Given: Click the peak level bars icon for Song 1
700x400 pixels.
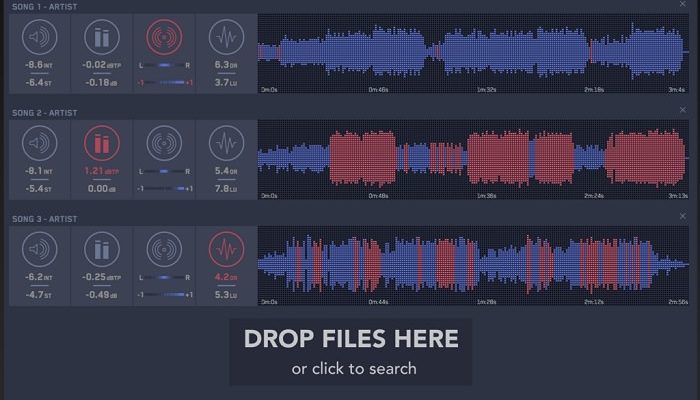Looking at the screenshot, I should pyautogui.click(x=102, y=38).
